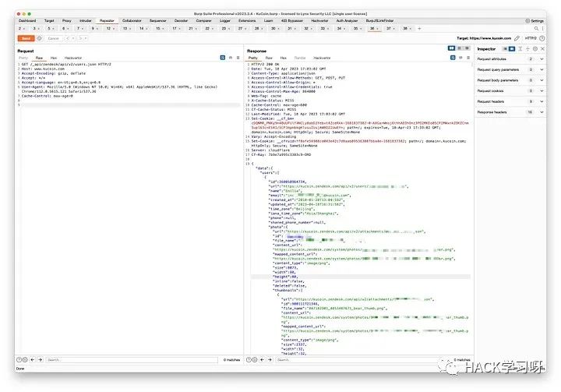Open Response search help icon
561x392 pixels.
pos(249,359)
